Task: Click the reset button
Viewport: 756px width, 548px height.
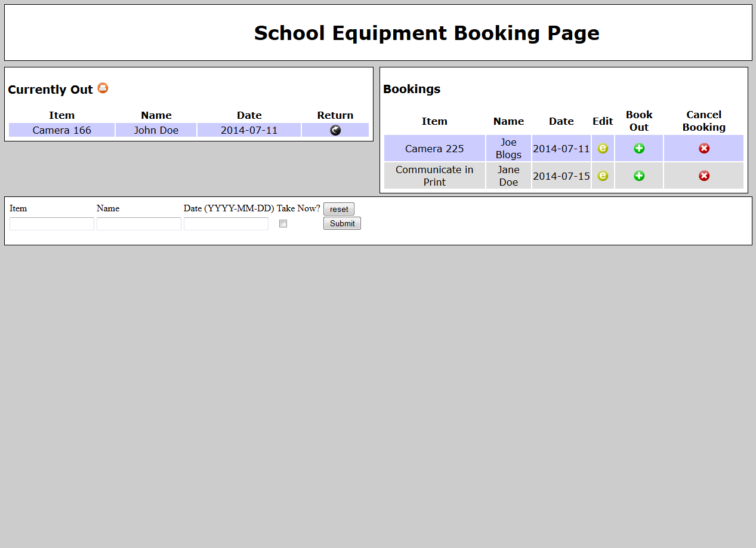Action: pos(339,209)
